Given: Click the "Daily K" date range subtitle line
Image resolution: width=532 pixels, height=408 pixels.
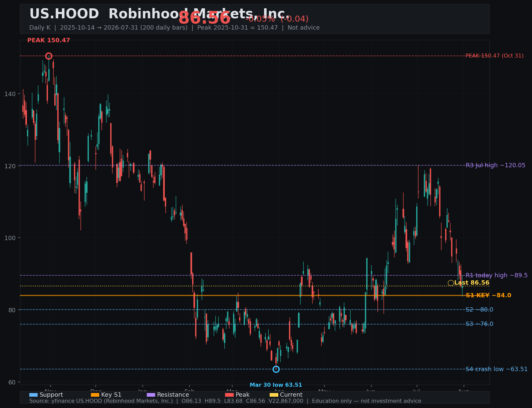Looking at the screenshot, I should (174, 28).
